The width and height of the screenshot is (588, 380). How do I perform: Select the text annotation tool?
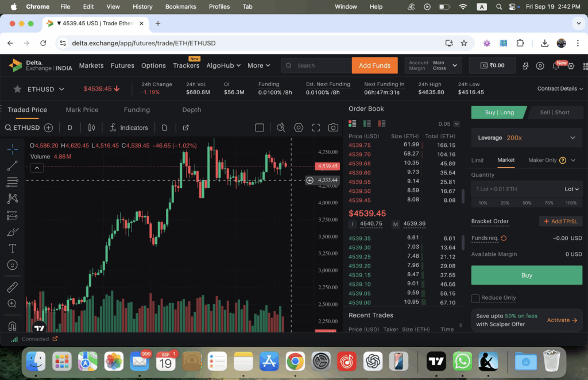pos(13,249)
